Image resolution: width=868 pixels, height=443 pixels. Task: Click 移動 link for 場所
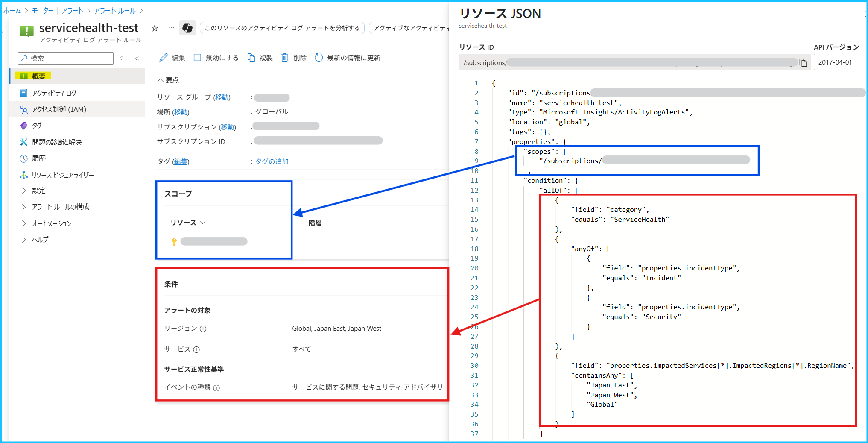click(181, 112)
